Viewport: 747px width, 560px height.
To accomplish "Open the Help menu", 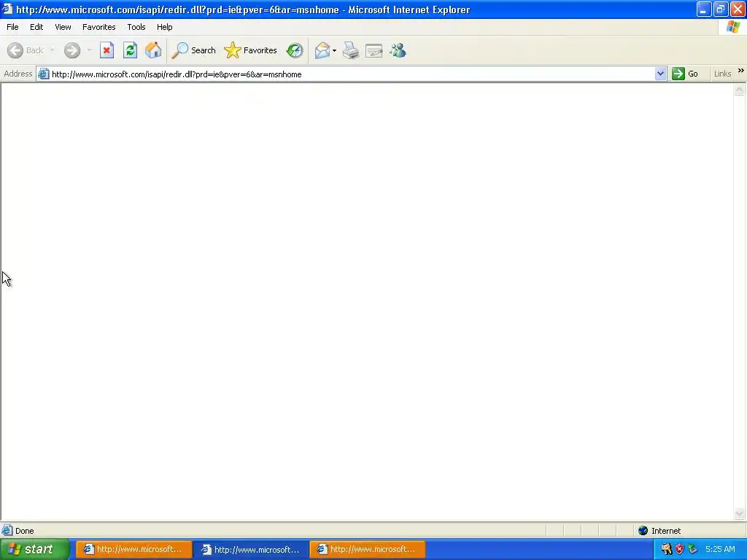I will [164, 27].
